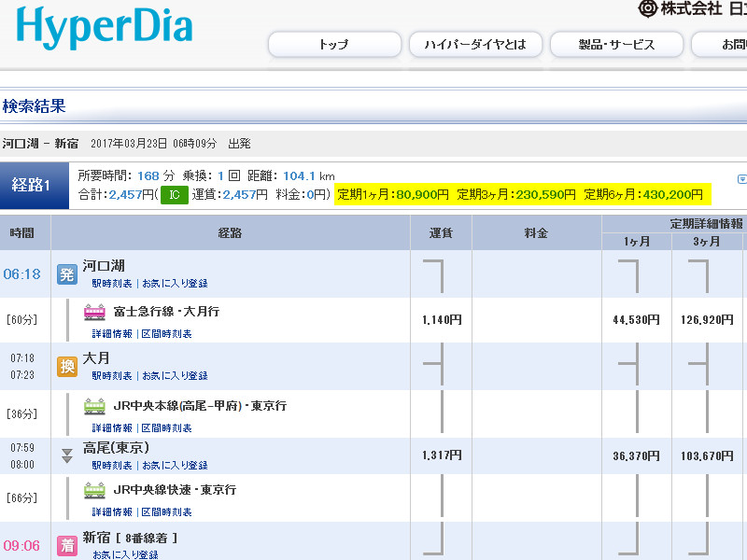
Task: Click the JR中央本線(高尾-甲府)・東京行 train name
Action: coord(200,406)
